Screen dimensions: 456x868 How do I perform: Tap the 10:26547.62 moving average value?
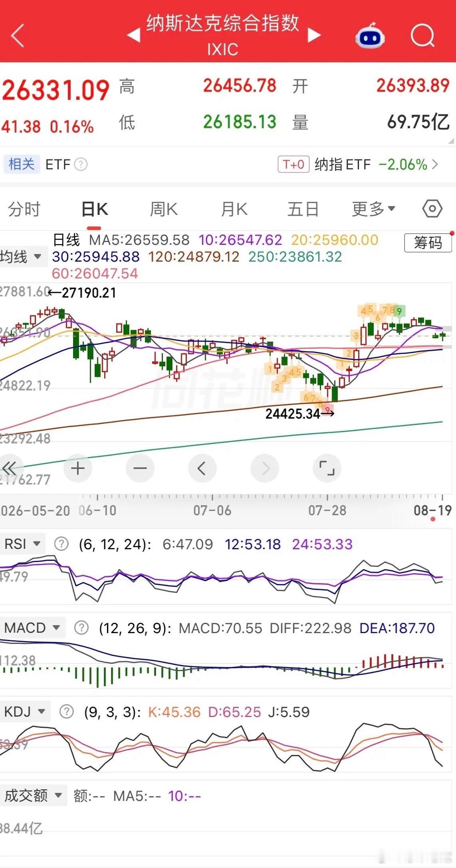point(240,240)
